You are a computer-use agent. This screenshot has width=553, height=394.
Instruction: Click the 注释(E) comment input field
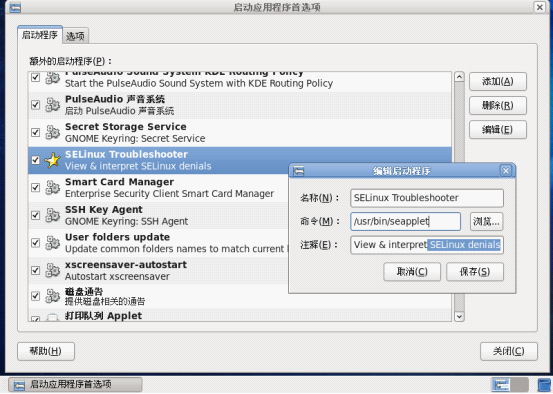point(427,245)
